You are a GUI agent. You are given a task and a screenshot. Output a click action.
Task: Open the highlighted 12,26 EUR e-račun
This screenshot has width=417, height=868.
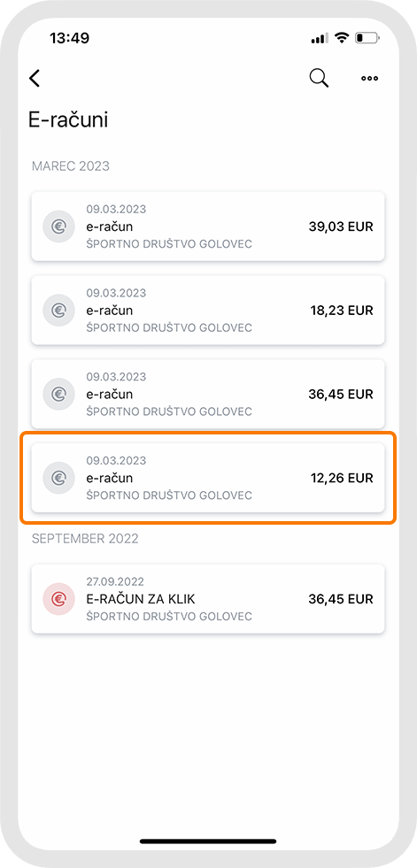pyautogui.click(x=208, y=477)
